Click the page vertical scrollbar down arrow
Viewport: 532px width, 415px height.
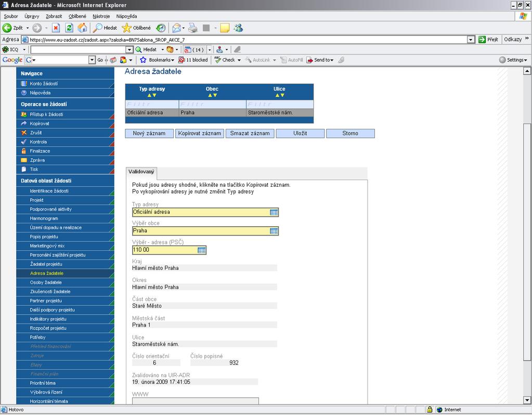click(x=527, y=400)
